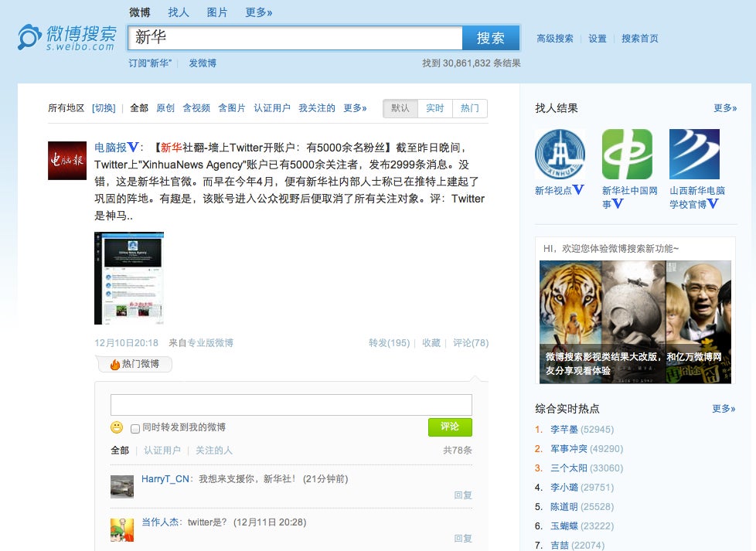Expand 更多» in the filter row

(355, 108)
